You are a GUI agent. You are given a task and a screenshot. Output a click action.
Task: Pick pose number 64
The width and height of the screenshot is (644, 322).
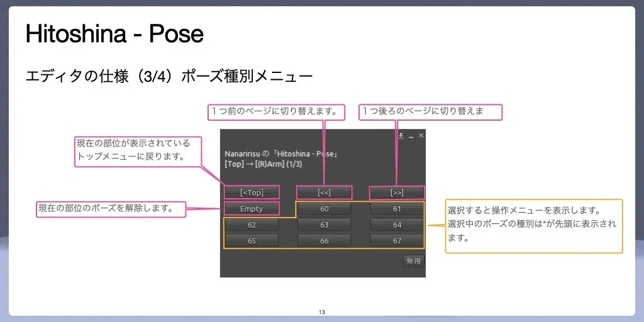[x=397, y=225]
